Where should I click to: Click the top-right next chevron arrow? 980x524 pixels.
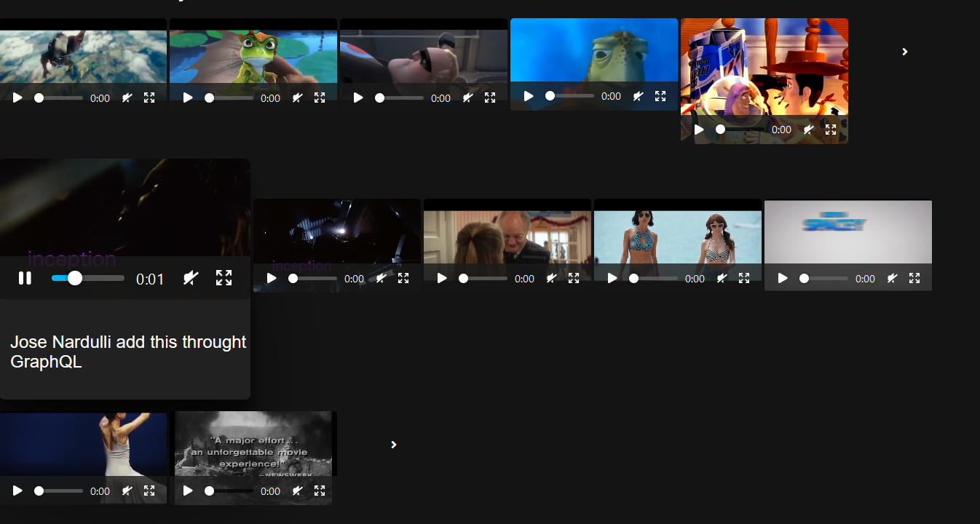904,52
